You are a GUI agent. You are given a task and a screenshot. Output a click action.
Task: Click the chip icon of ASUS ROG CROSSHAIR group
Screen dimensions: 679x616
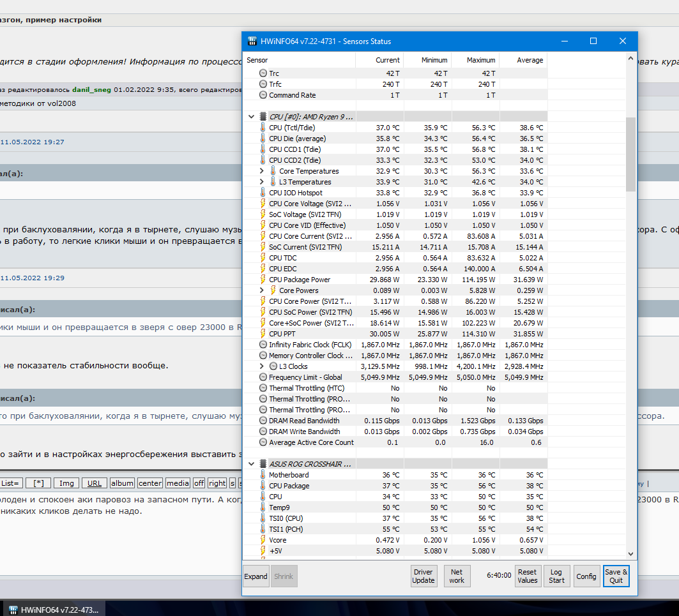(x=263, y=463)
